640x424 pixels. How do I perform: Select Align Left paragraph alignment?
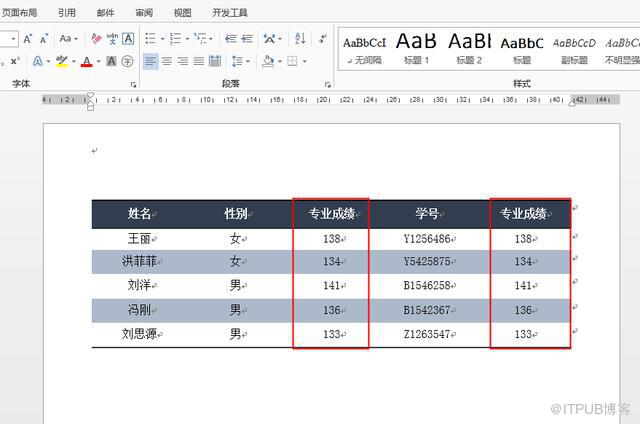tap(150, 61)
